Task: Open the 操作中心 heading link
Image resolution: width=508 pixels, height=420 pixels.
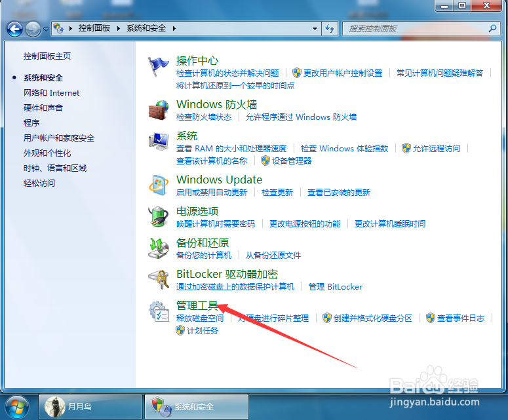Action: (x=197, y=60)
